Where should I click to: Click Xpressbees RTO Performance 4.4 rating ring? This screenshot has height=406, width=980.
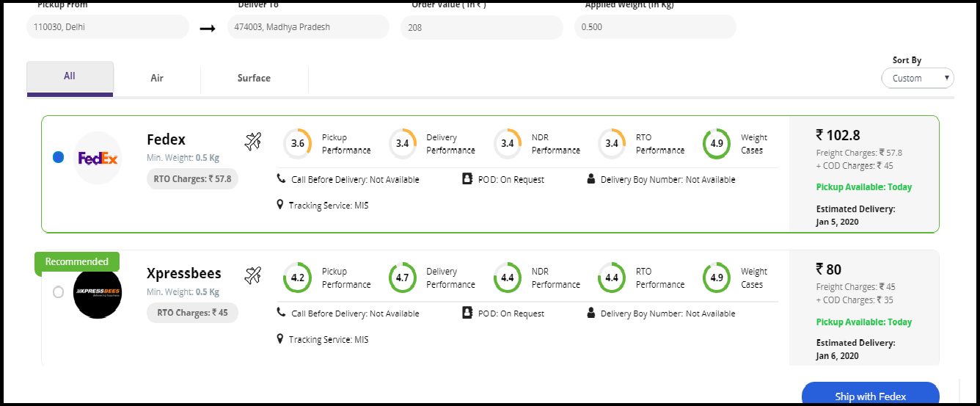[612, 278]
